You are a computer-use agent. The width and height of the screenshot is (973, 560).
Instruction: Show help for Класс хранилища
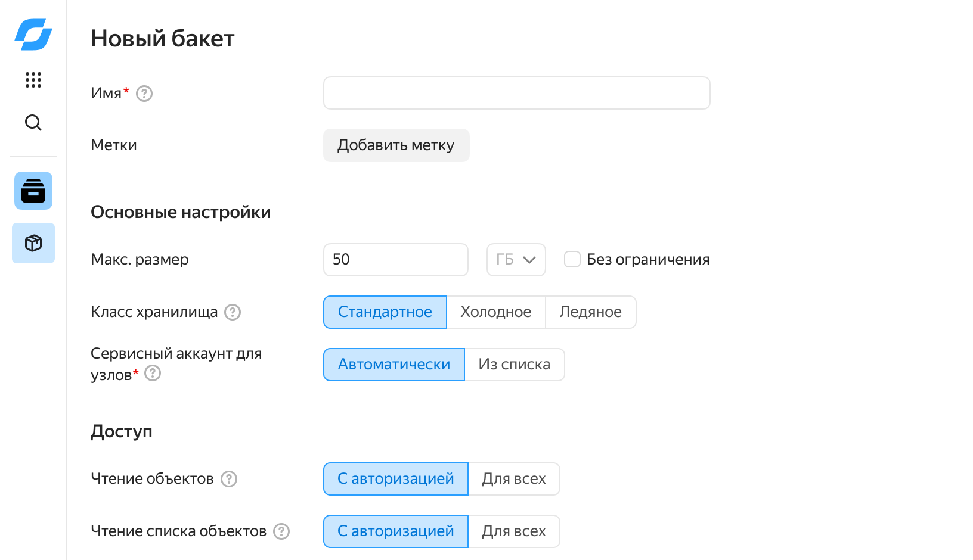pos(233,312)
